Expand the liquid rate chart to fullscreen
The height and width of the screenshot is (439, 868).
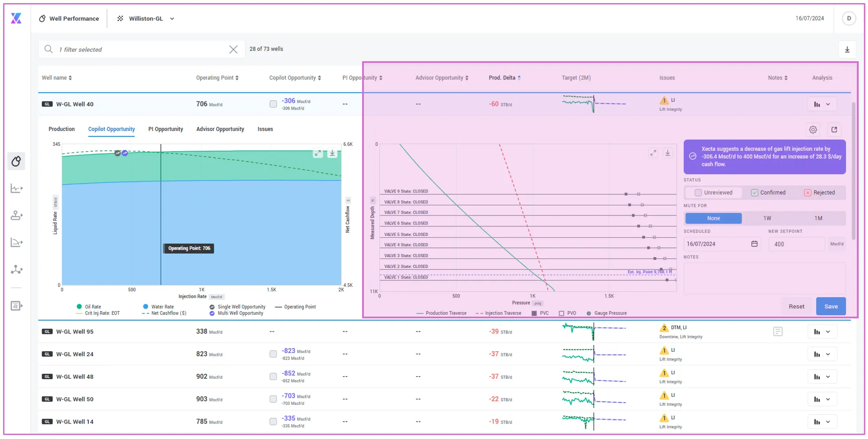click(318, 153)
